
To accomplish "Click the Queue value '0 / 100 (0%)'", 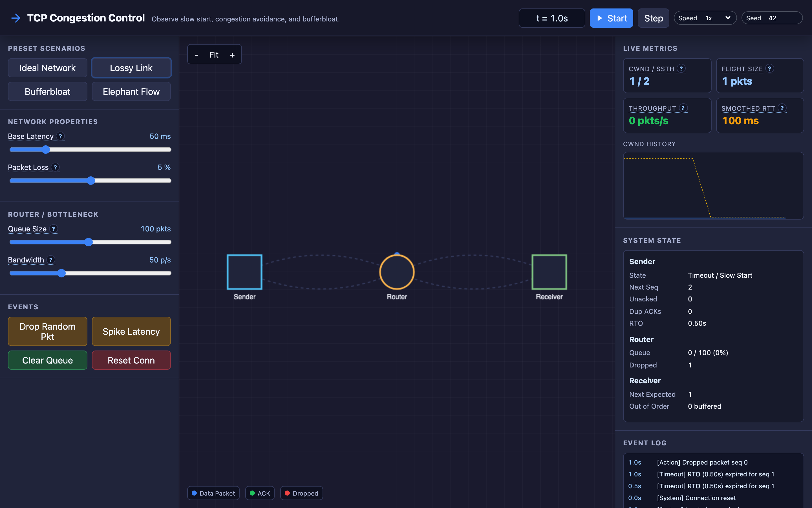I will click(x=708, y=353).
